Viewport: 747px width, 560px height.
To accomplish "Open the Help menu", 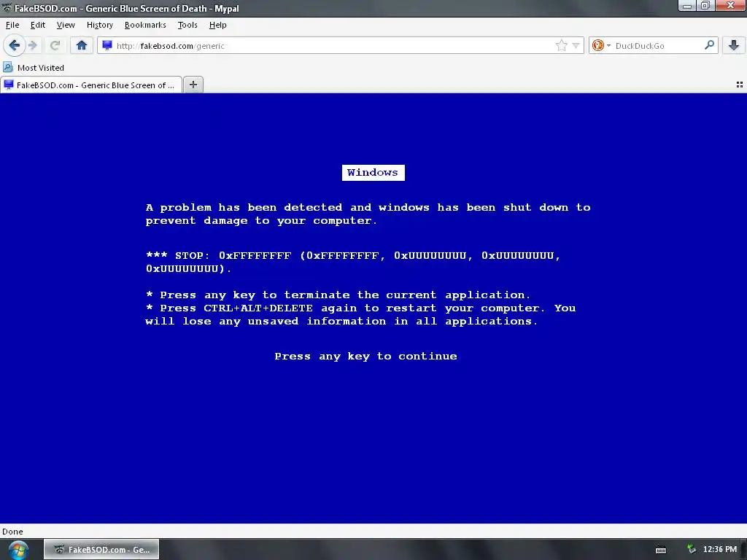I will [x=217, y=25].
